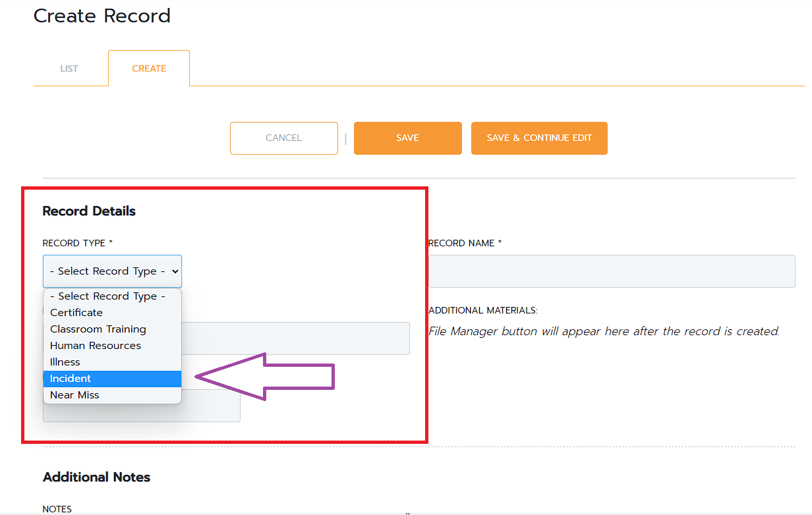
Task: Select Illness option in dropdown
Action: 112,362
